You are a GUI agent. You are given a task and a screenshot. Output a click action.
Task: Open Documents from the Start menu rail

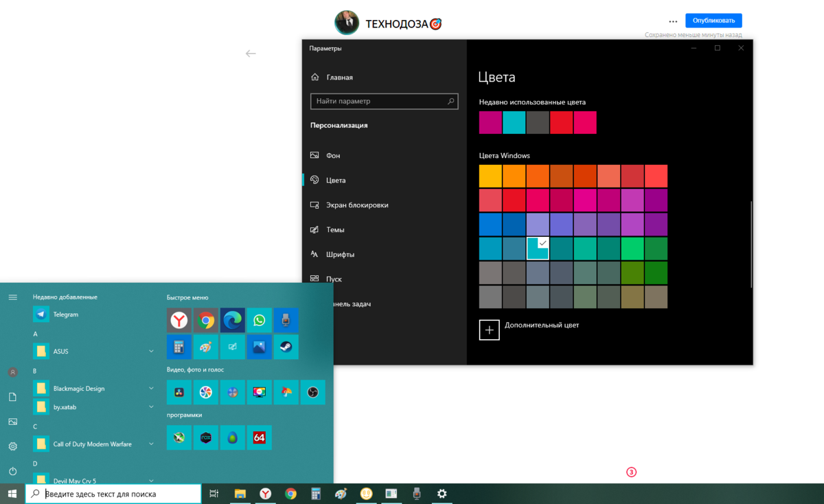(12, 397)
